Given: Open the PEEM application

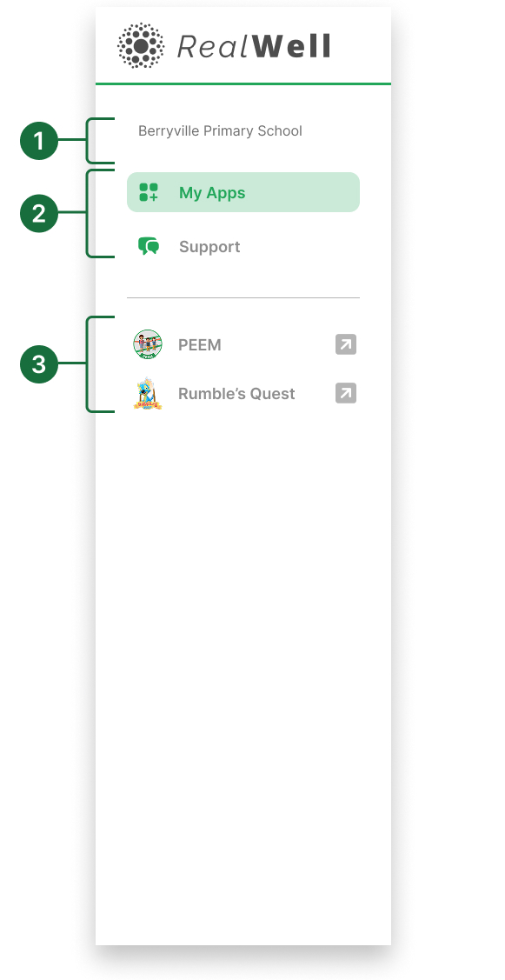Looking at the screenshot, I should (x=200, y=344).
